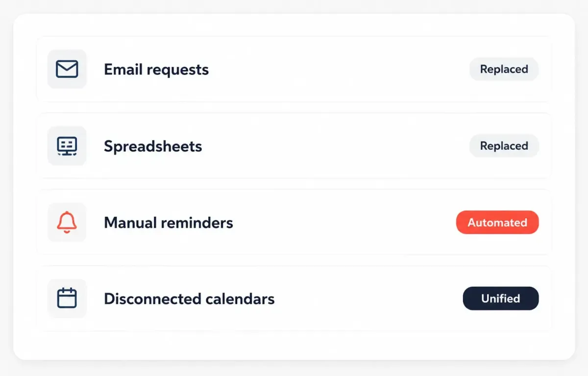Select blank area of the Spreadsheets row
The height and width of the screenshot is (376, 588).
(336, 146)
